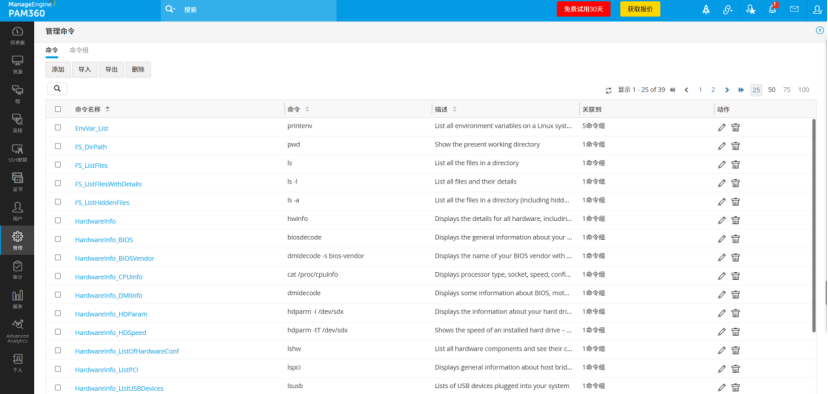Open the 管理 admin gear sidebar icon
Image resolution: width=828 pixels, height=394 pixels.
[17, 240]
